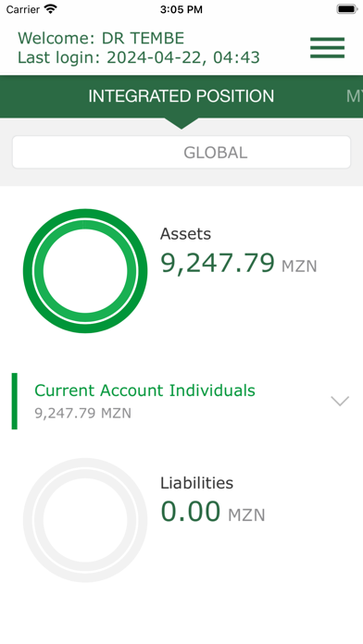Screen dimensions: 363x644
Task: Select the INTEGRATED POSITION tab
Action: coord(181,96)
